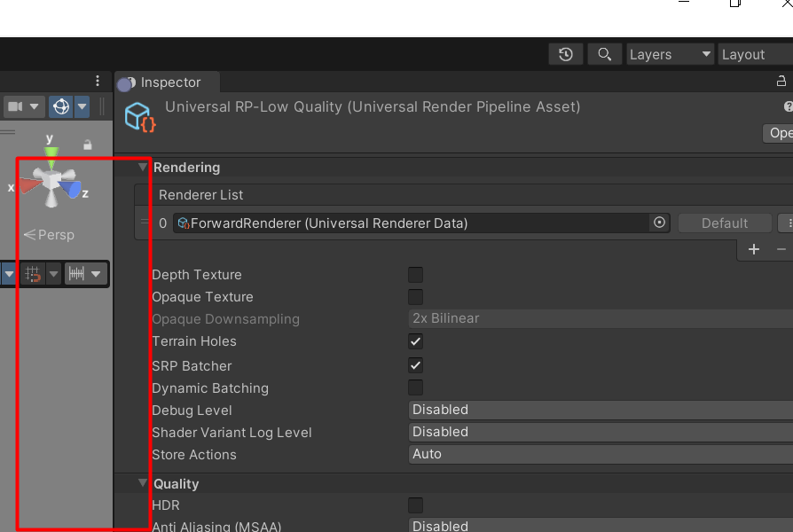793x532 pixels.
Task: Open the search magnifier in the toolbar
Action: tap(604, 54)
